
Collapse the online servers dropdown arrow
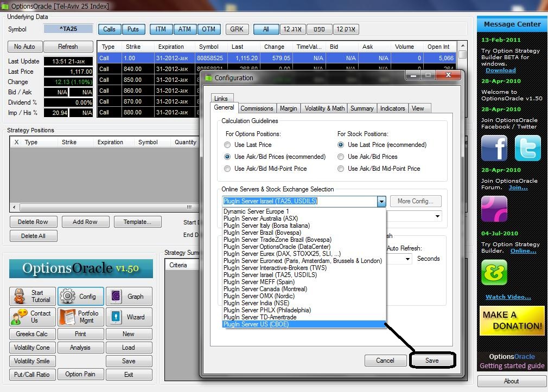pos(381,201)
